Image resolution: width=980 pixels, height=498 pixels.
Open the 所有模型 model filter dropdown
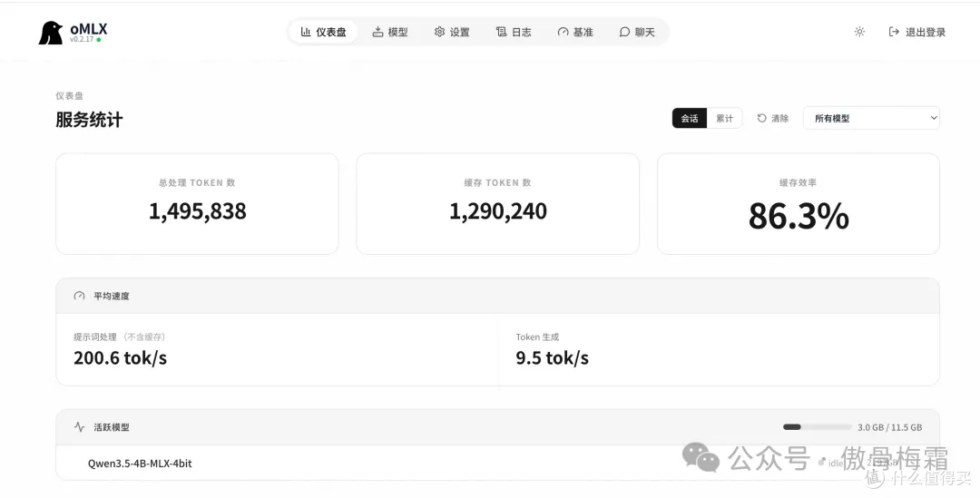pos(871,118)
